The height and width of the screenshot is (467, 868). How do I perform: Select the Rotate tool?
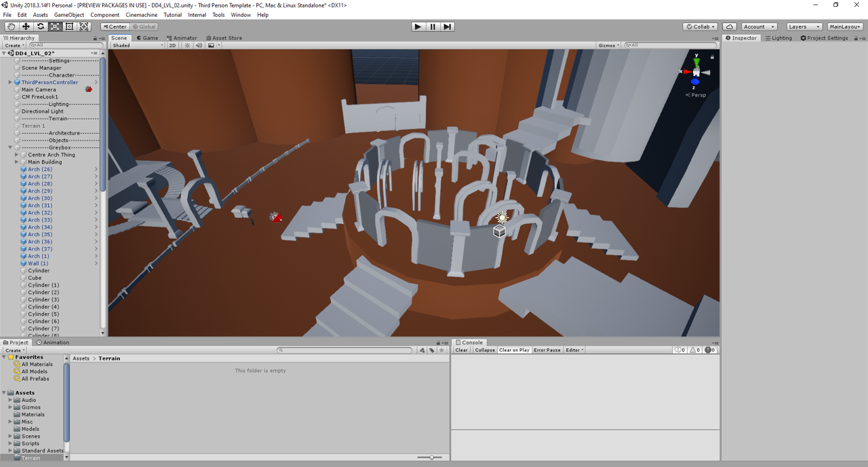click(41, 26)
